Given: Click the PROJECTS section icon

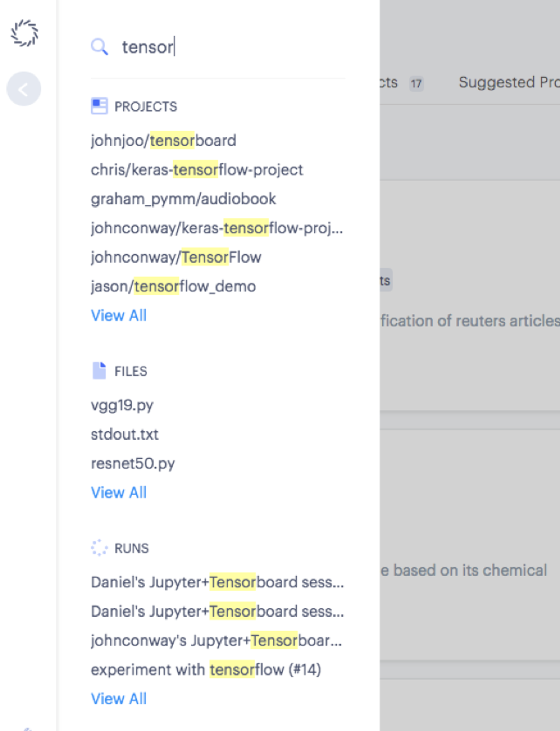Looking at the screenshot, I should (x=99, y=106).
